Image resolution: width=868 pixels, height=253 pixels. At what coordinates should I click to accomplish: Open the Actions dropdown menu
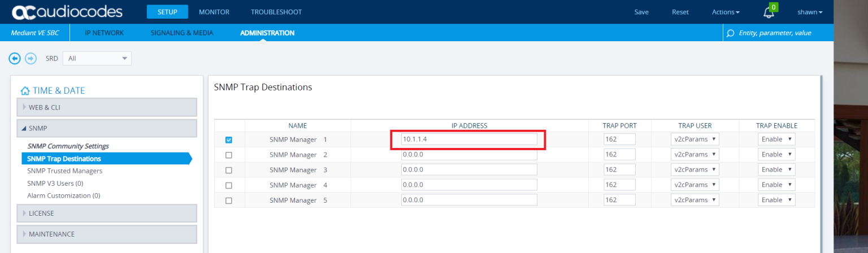click(726, 12)
